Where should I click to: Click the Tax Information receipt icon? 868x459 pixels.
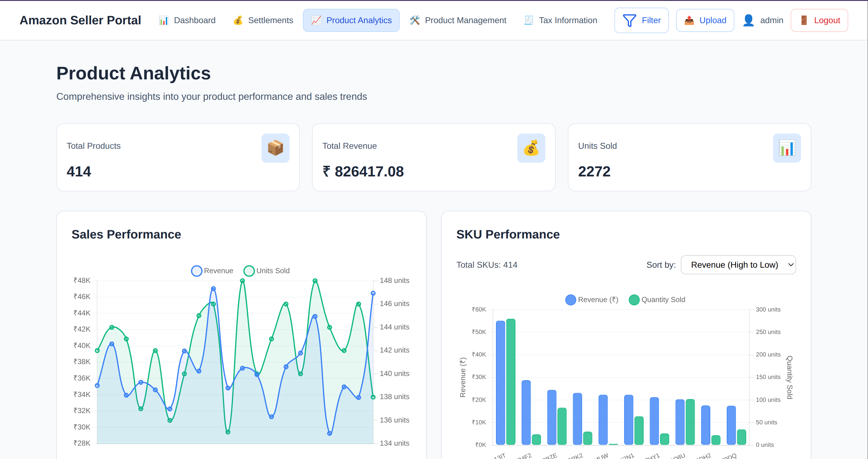[x=529, y=20]
